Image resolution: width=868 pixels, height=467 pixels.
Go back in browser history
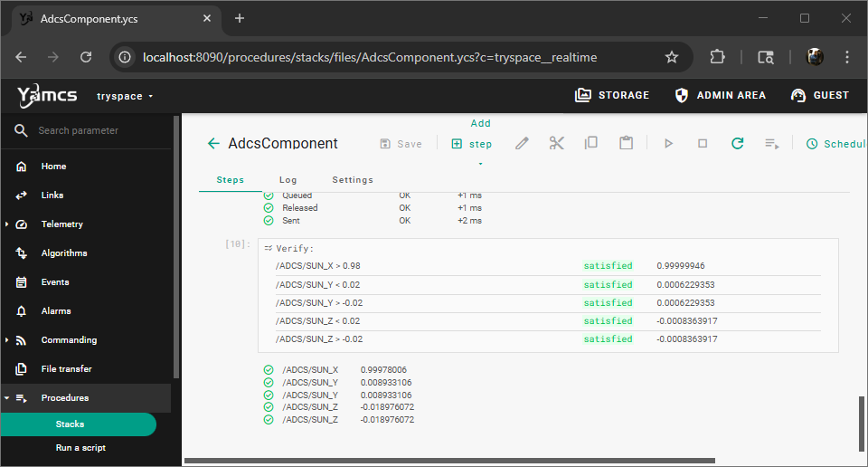click(x=21, y=57)
